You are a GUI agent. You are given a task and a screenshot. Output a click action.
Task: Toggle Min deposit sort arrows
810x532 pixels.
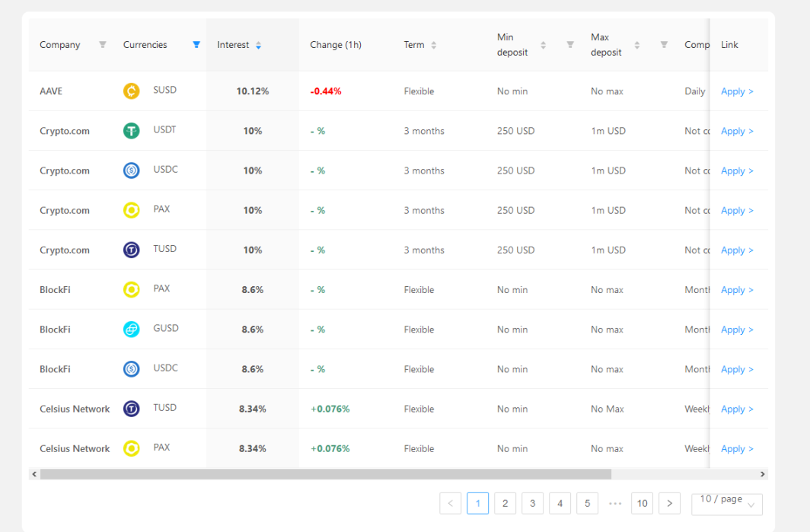coord(543,45)
